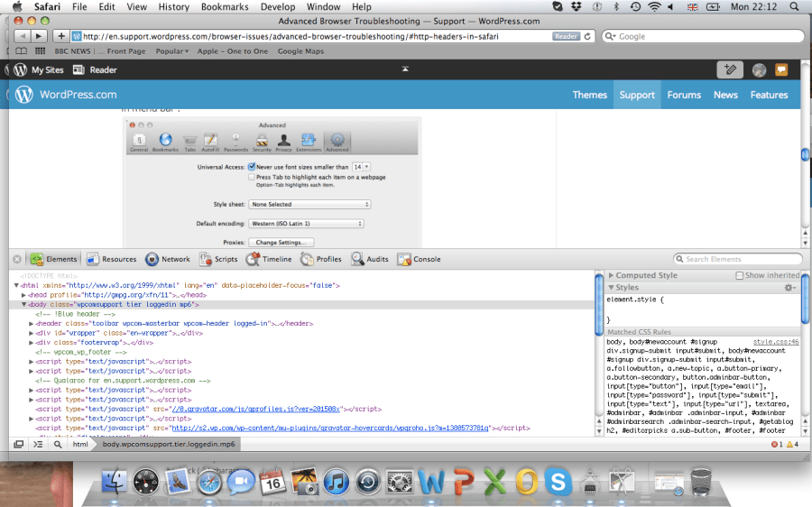Click the Skype icon in the Dock
This screenshot has height=507, width=812.
point(558,482)
